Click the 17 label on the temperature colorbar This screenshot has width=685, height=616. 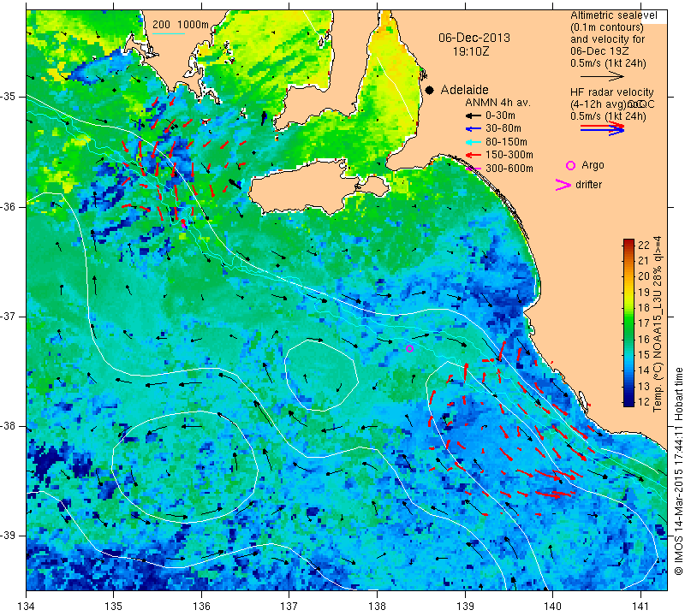(643, 323)
